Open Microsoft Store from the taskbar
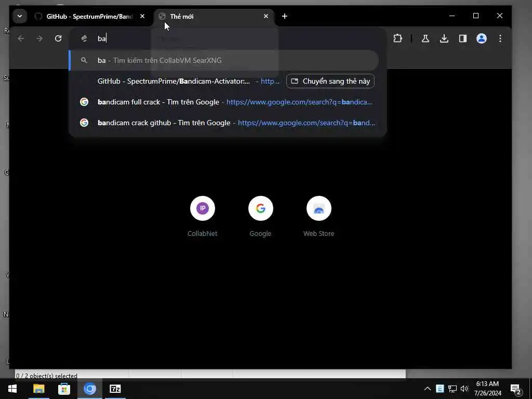 click(x=64, y=389)
